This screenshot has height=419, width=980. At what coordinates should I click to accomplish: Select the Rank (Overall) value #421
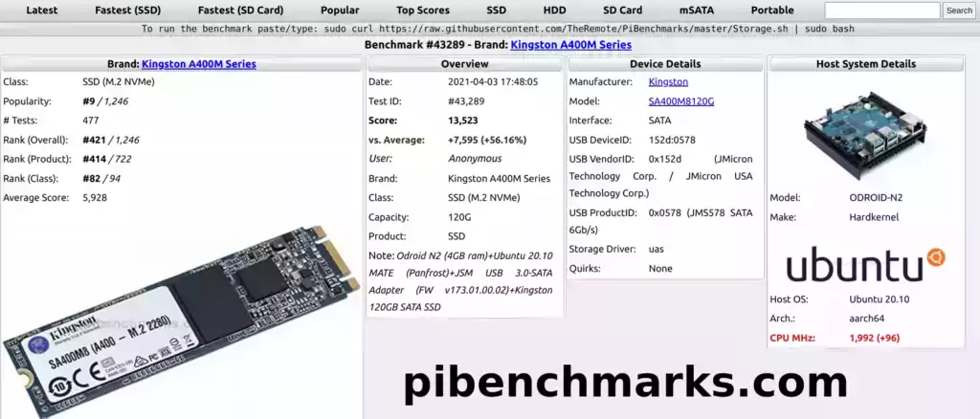click(x=94, y=140)
